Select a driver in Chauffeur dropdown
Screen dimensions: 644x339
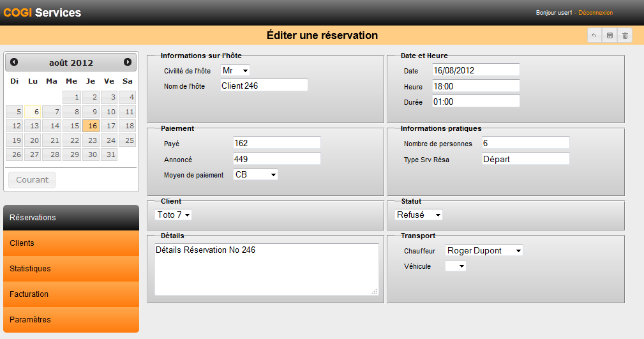[484, 251]
